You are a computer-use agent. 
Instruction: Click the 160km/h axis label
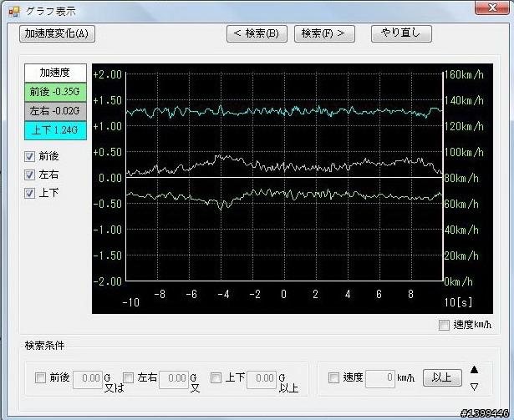click(464, 75)
